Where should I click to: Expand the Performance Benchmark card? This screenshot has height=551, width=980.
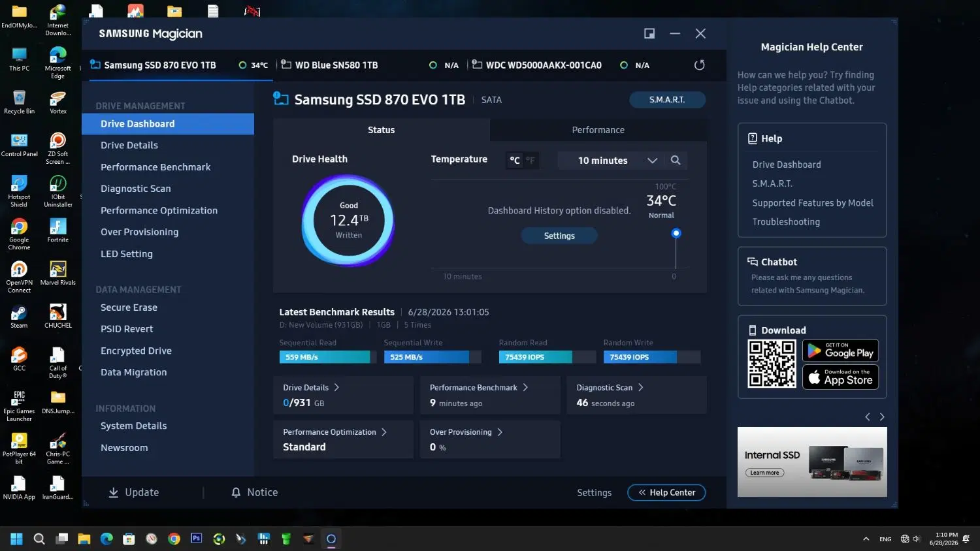(490, 395)
